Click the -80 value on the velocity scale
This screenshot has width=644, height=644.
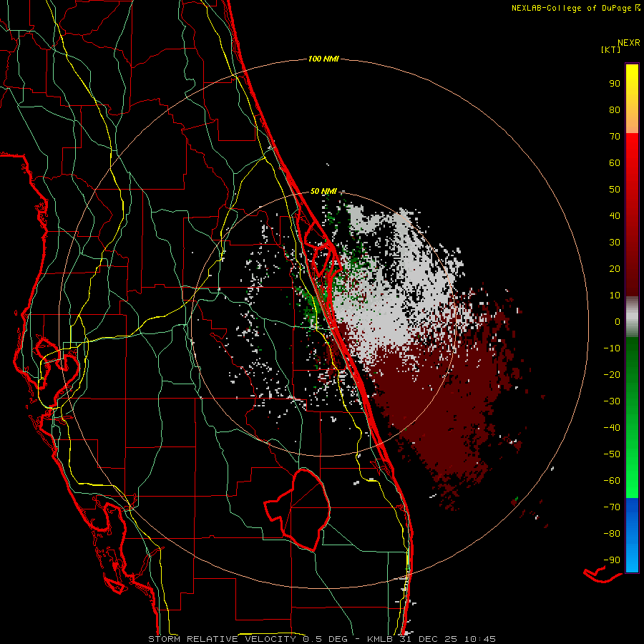tap(612, 534)
